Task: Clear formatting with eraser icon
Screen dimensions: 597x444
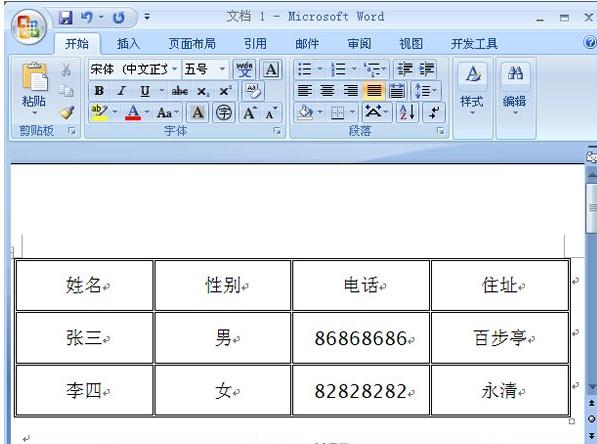Action: click(252, 91)
